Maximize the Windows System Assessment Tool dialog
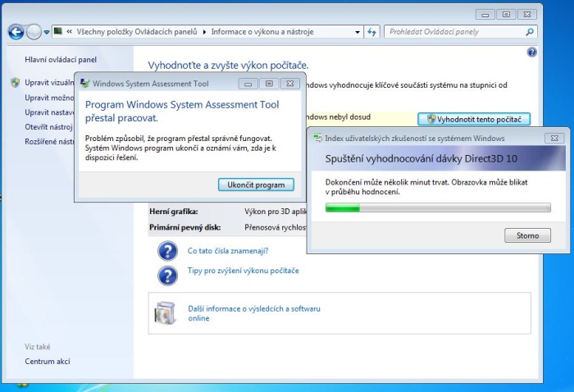 269,84
